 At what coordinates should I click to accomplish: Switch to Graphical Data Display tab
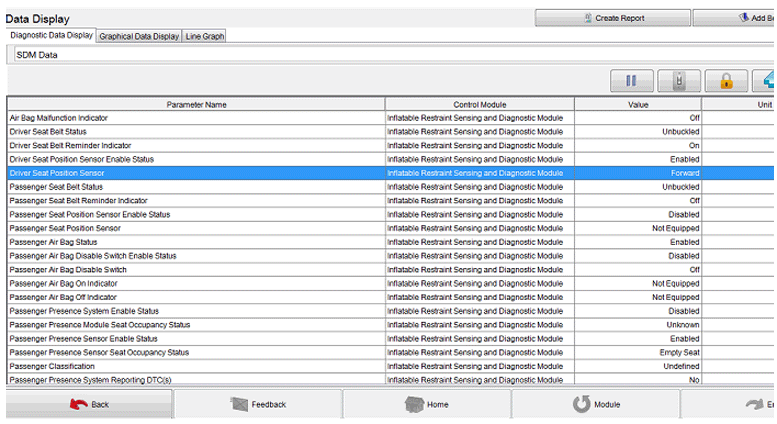[139, 36]
